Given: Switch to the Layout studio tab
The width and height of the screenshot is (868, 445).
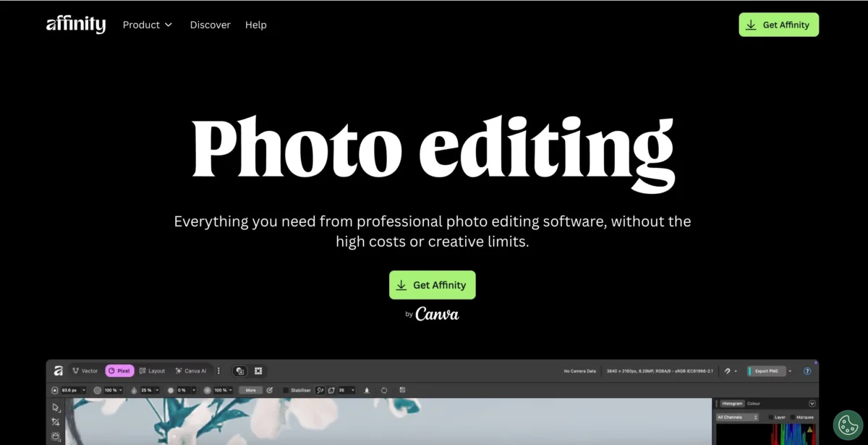Looking at the screenshot, I should [152, 371].
